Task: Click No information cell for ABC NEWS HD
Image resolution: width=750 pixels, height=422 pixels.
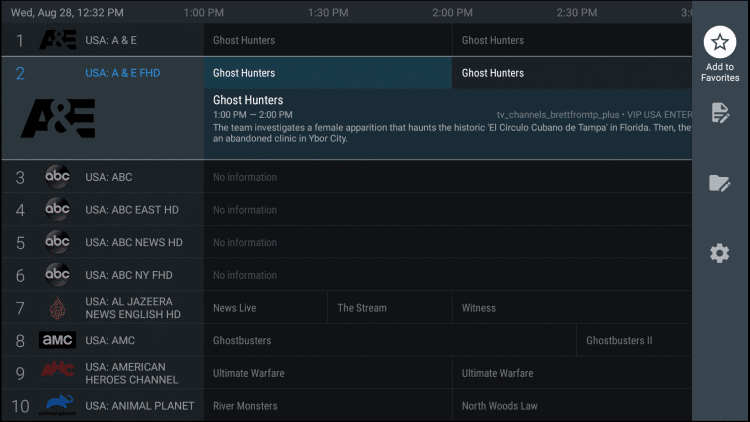Action: click(x=448, y=242)
